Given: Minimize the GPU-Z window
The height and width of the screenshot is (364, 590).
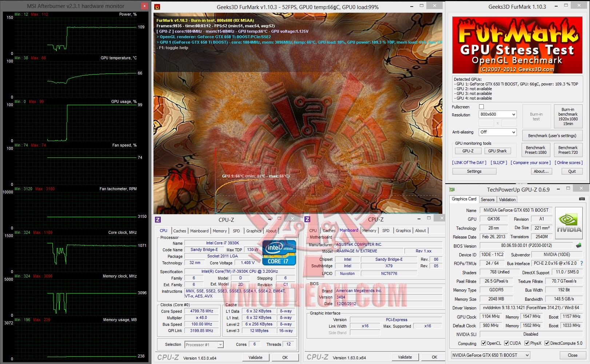Looking at the screenshot, I should pos(558,188).
